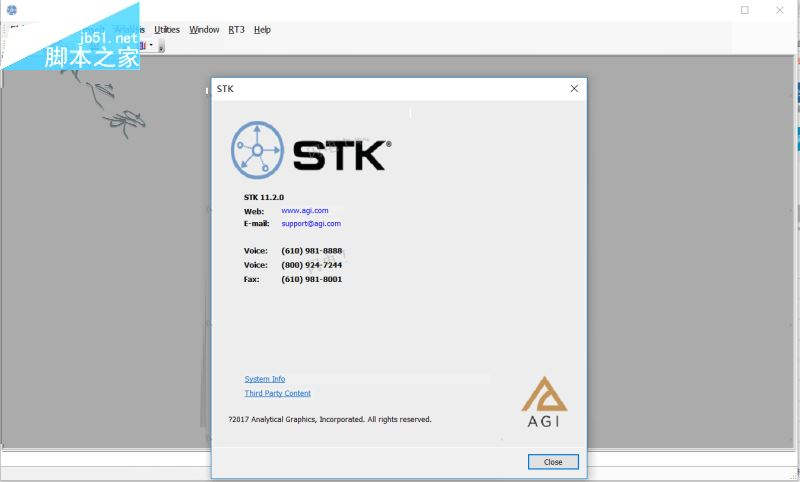
Task: Open the Utilities menu
Action: pos(167,30)
